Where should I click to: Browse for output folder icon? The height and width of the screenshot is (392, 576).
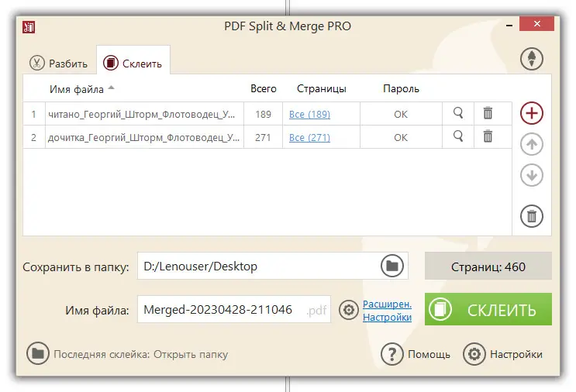(x=392, y=266)
